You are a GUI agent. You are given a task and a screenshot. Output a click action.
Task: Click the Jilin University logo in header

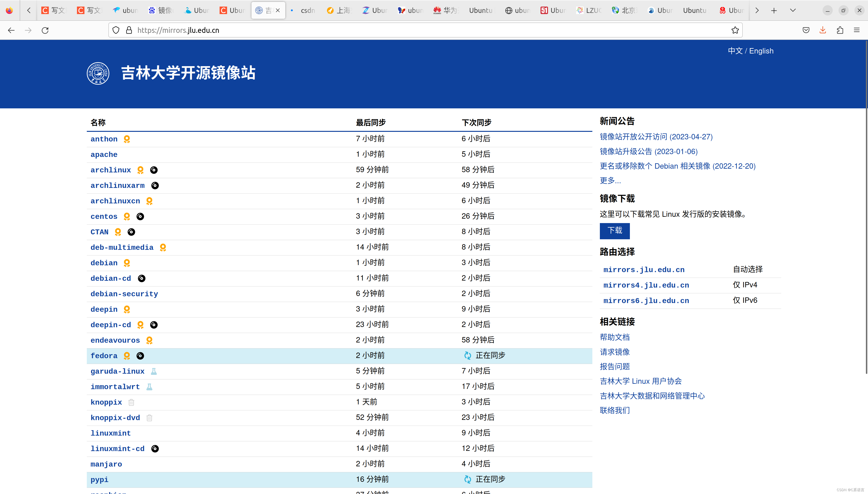(x=98, y=73)
